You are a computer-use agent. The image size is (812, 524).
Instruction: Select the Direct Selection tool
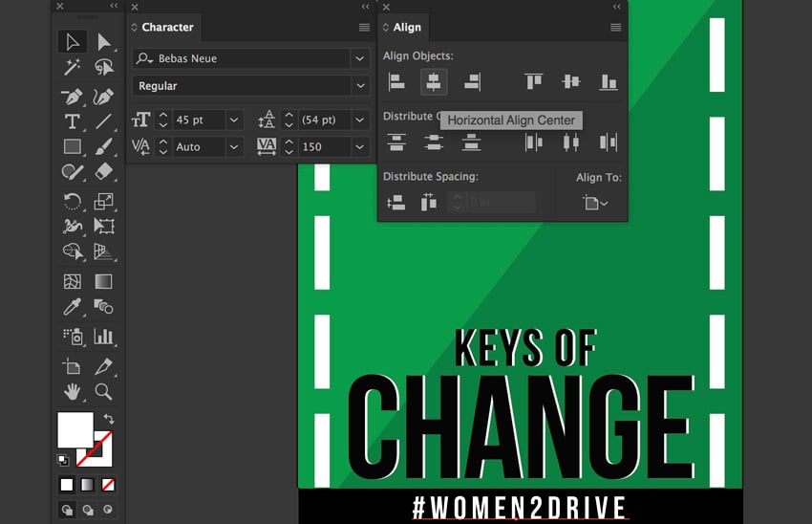click(103, 42)
